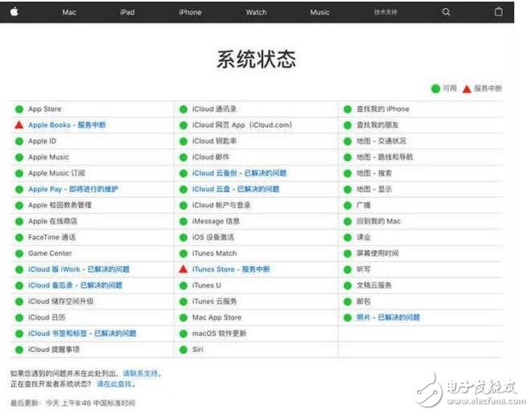Screen dimensions: 532x414
Task: Select 地图 - 显示 row text
Action: pos(374,189)
